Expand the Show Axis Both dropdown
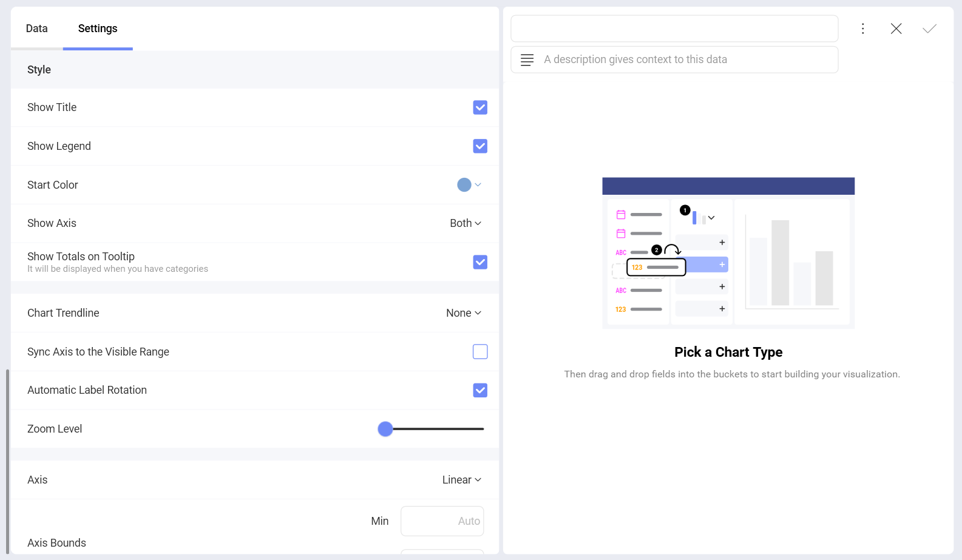Screen dimensions: 962x560 [466, 223]
